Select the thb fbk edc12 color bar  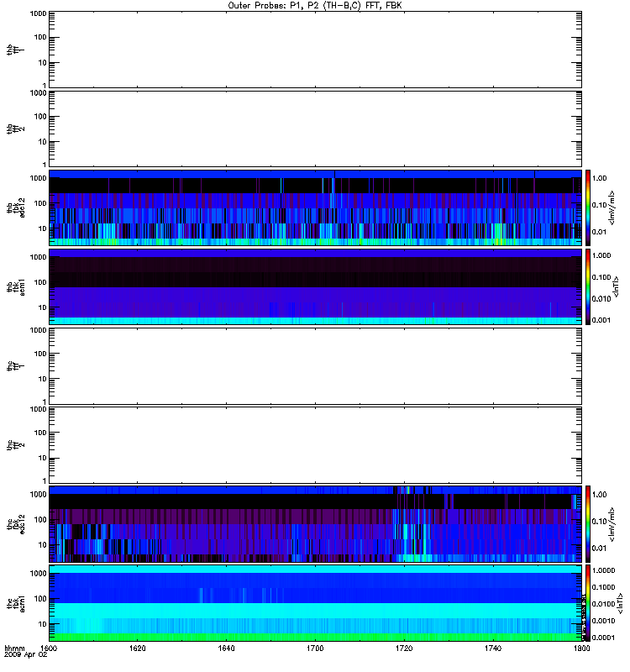click(x=588, y=207)
